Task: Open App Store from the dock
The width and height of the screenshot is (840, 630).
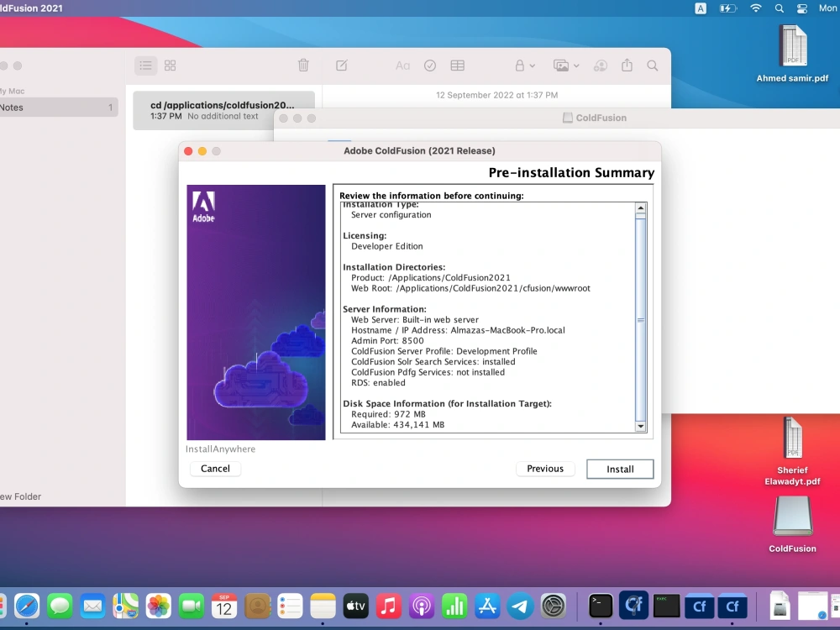Action: 487,606
